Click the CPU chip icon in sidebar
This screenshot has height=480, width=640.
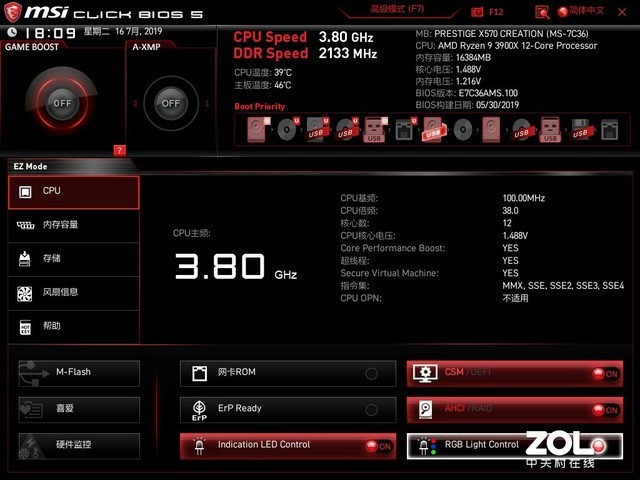pyautogui.click(x=25, y=191)
